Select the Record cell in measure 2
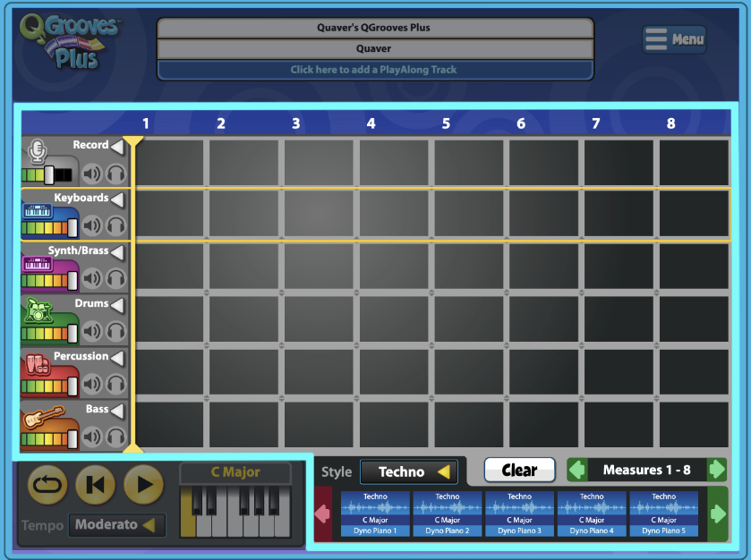 pos(243,162)
